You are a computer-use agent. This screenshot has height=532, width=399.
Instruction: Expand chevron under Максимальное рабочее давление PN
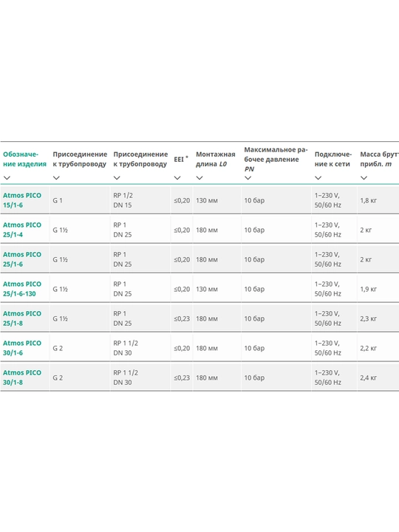pyautogui.click(x=248, y=178)
